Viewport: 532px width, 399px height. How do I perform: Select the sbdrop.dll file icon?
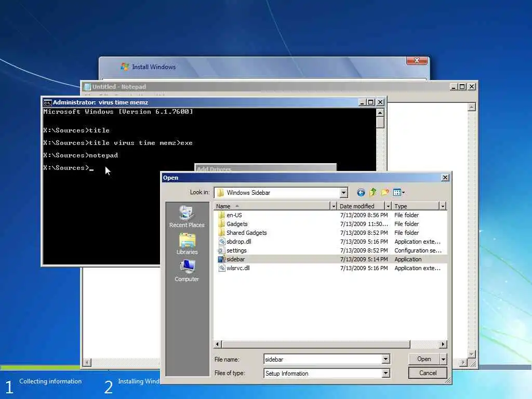coord(221,242)
